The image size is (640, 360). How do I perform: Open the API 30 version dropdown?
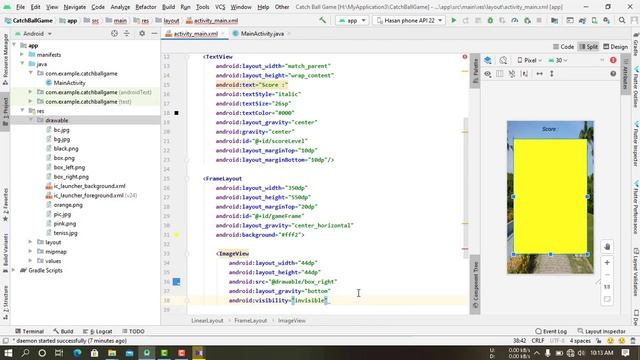pos(558,60)
